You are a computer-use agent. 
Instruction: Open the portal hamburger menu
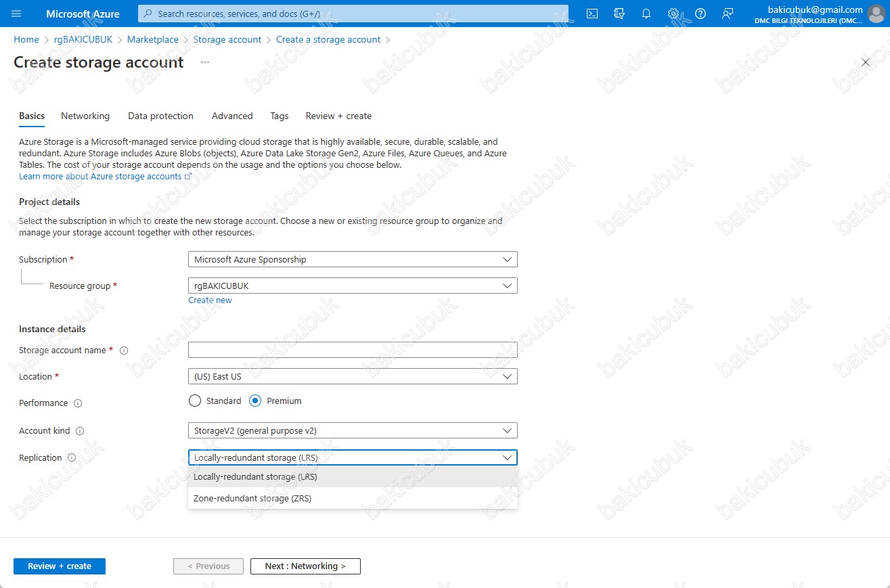tap(17, 14)
